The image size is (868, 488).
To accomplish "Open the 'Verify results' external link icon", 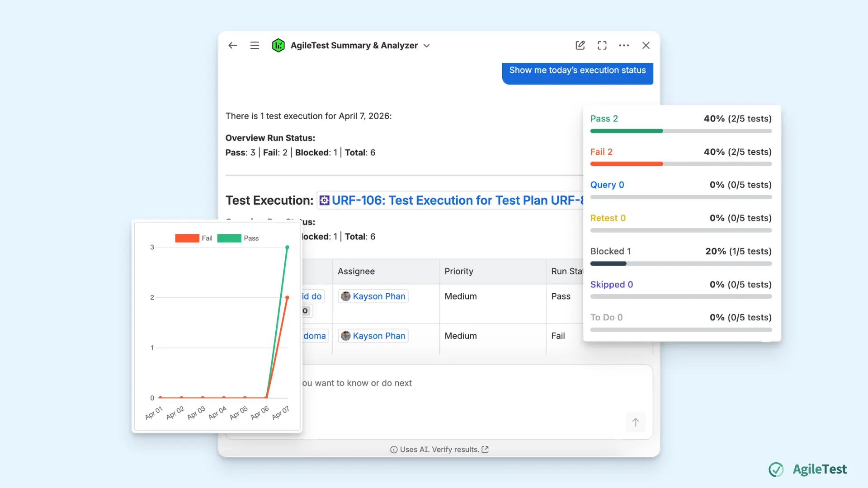I will [485, 449].
